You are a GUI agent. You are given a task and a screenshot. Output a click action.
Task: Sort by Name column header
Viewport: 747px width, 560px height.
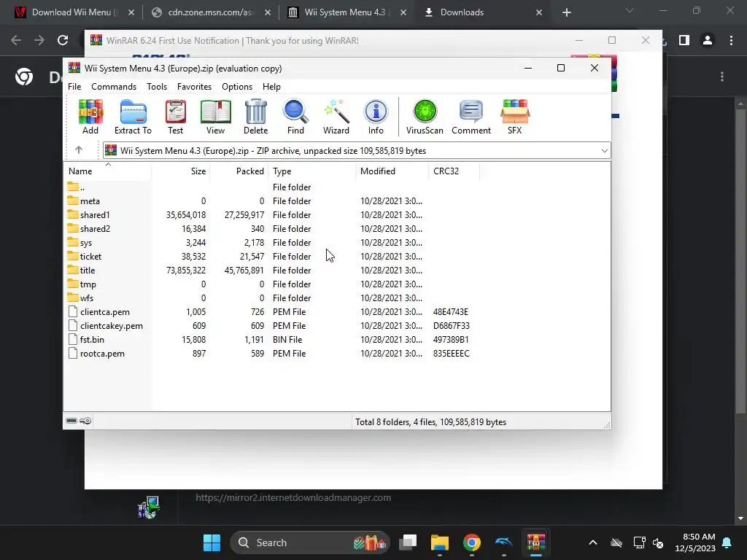(x=108, y=171)
